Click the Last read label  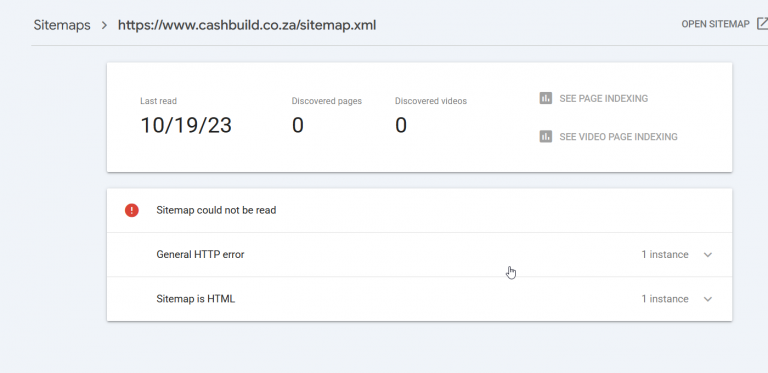pos(158,101)
